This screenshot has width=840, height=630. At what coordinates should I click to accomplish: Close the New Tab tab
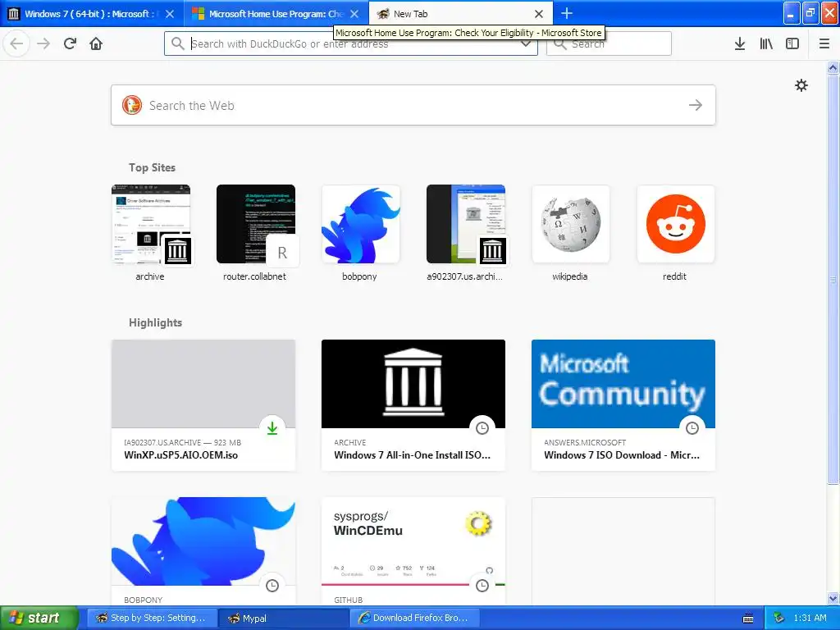coord(539,14)
